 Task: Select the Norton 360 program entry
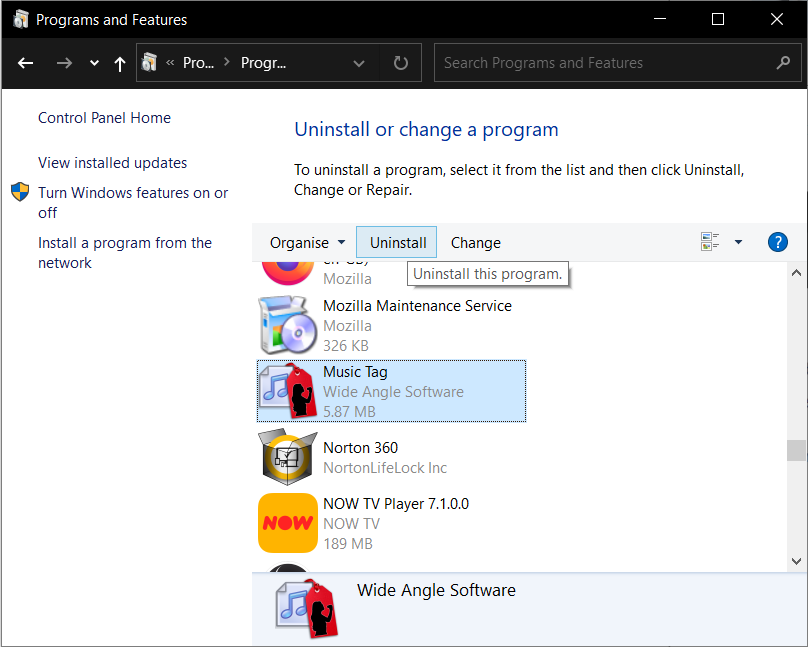pos(392,457)
